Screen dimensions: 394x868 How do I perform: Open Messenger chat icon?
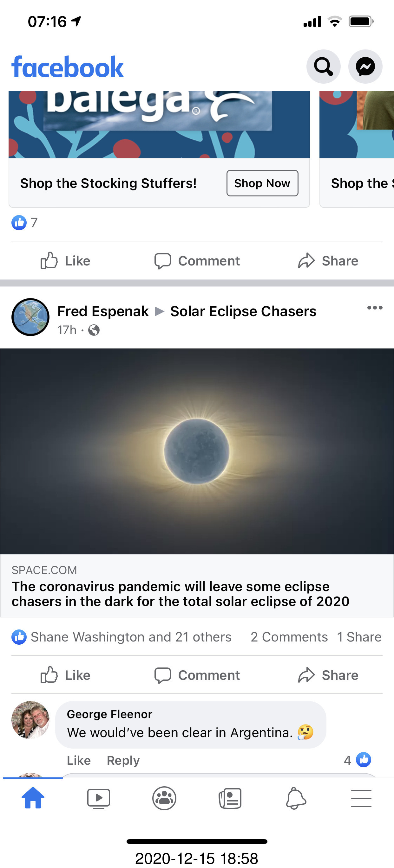pos(365,67)
